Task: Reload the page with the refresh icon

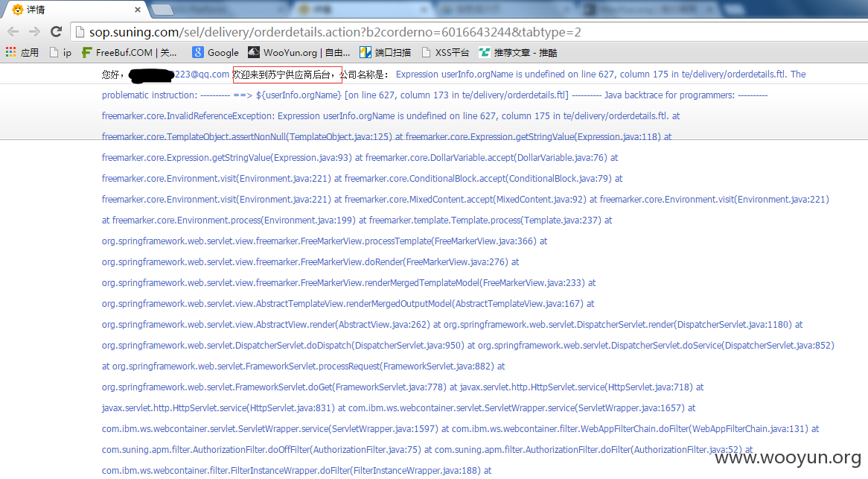Action: pos(56,31)
